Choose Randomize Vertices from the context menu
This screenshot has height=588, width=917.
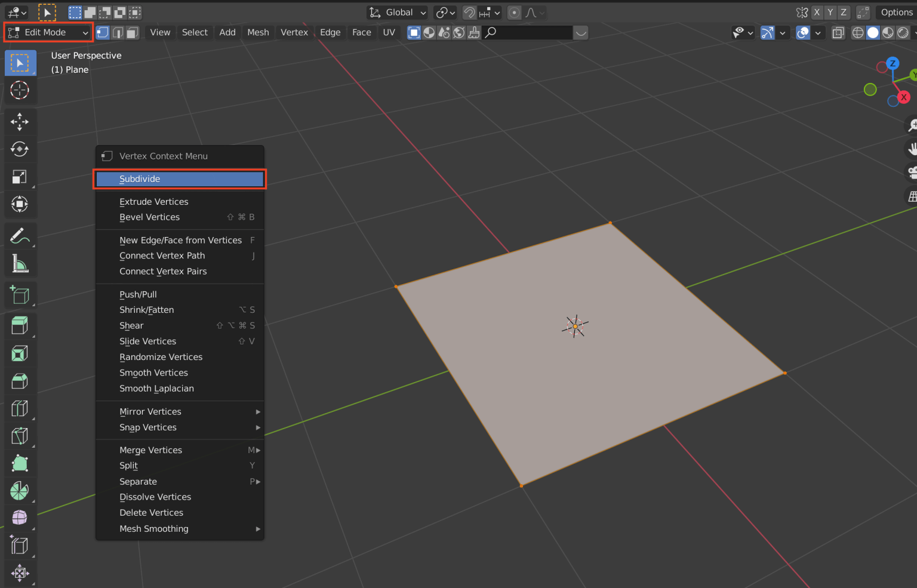(161, 356)
